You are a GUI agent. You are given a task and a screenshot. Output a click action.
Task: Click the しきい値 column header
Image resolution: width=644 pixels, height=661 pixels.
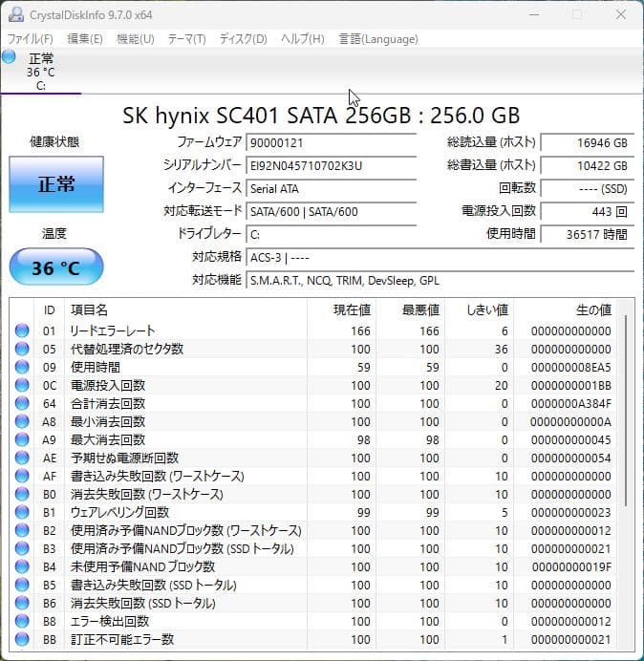point(479,310)
